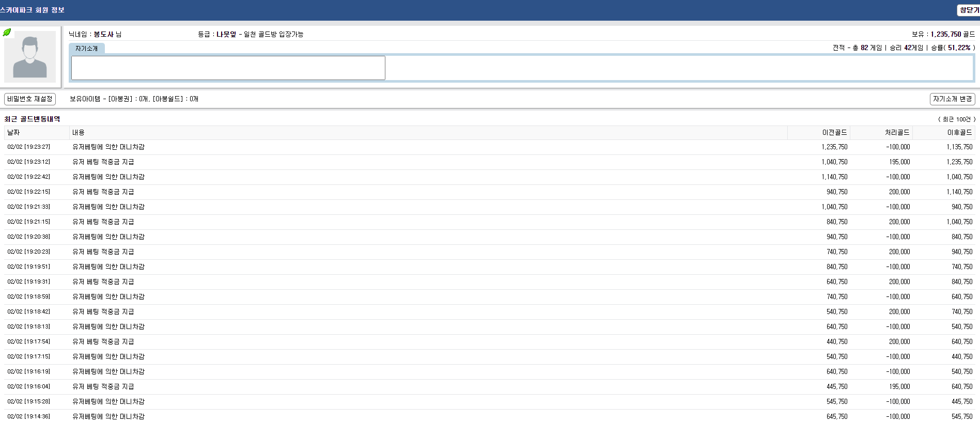Click the date 02/02 [19:19:31]
The image size is (980, 422).
(28, 282)
